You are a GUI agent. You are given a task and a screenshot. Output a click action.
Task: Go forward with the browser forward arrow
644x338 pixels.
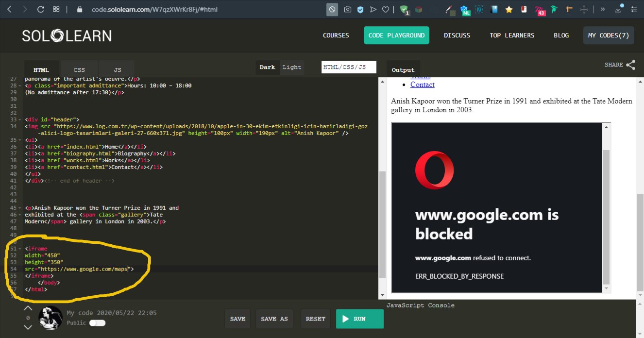click(25, 9)
